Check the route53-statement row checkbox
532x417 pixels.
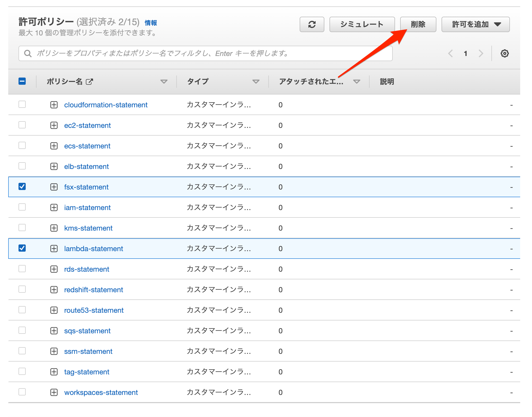[x=22, y=310]
